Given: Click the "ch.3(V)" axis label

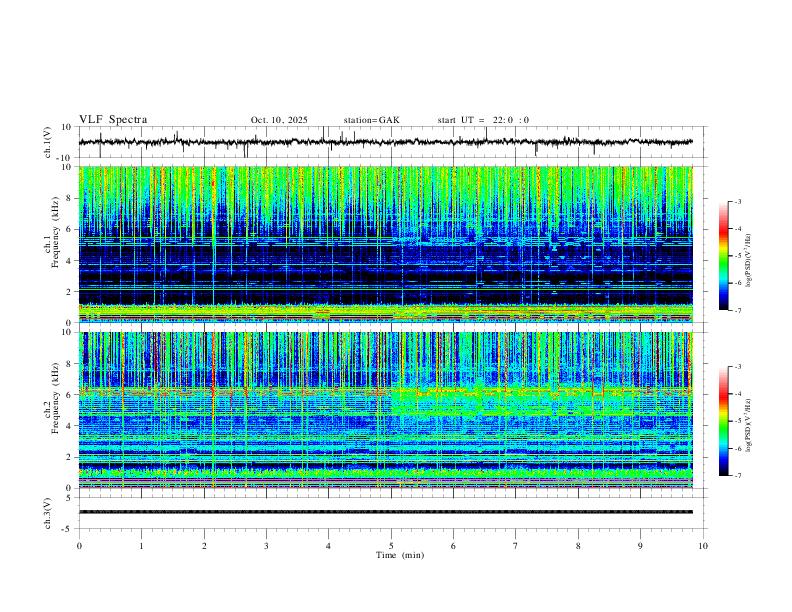Looking at the screenshot, I should click(48, 513).
